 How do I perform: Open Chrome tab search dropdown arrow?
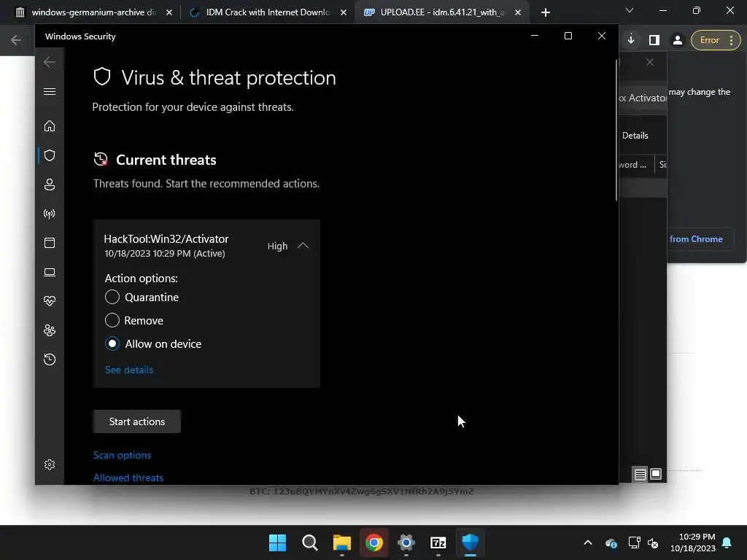coord(630,10)
